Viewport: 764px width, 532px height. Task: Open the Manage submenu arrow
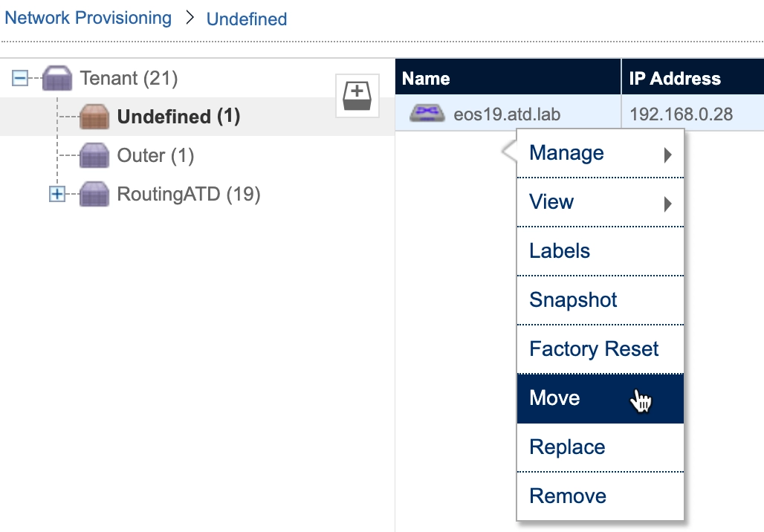[x=667, y=155]
